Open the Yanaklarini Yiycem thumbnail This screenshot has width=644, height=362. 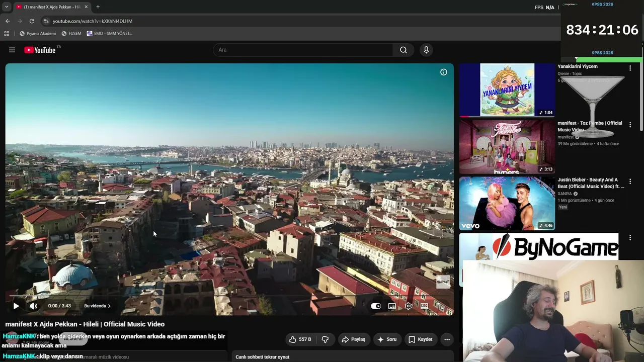(x=507, y=90)
